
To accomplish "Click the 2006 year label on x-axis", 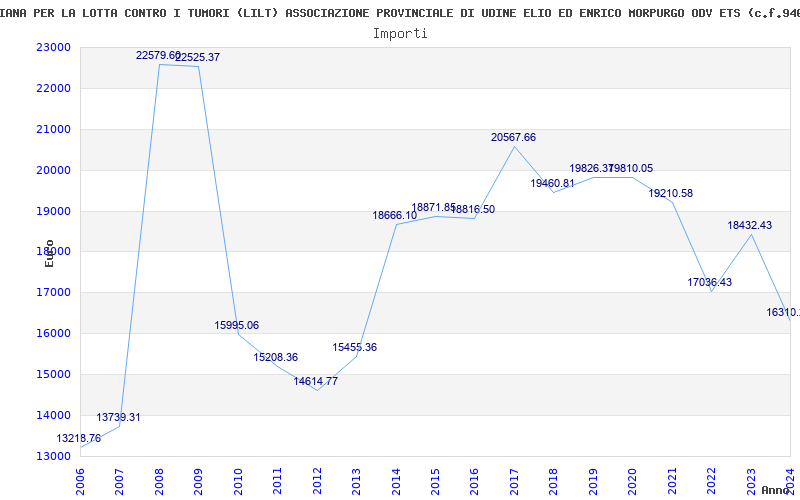I will pos(80,482).
